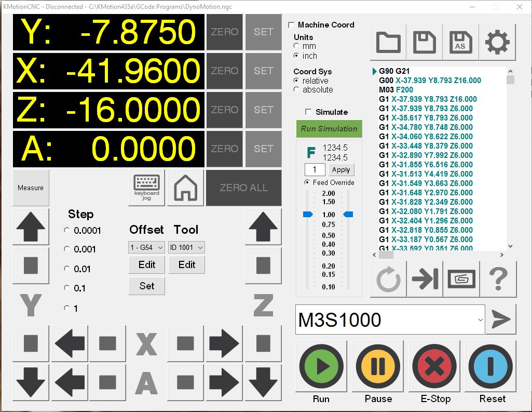The width and height of the screenshot is (532, 412).
Task: Expand the M3S1000 command dropdown
Action: 480,320
